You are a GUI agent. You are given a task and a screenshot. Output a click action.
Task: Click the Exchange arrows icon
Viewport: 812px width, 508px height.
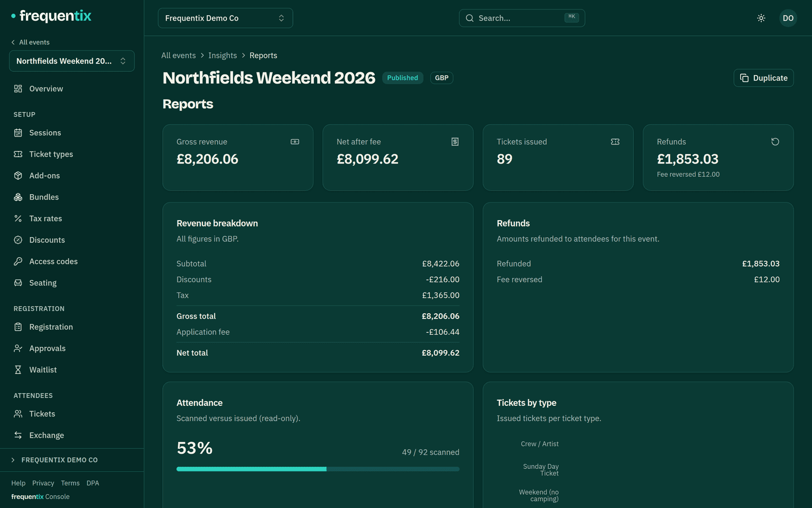18,435
